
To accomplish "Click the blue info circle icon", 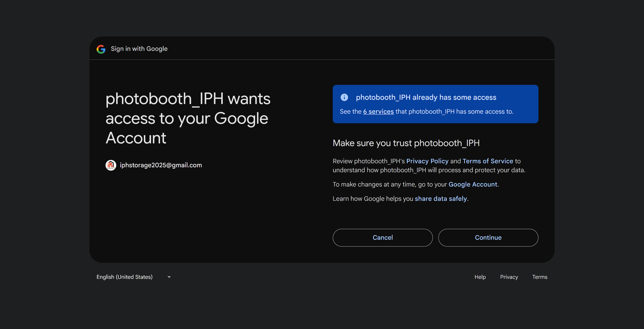I will coord(344,97).
